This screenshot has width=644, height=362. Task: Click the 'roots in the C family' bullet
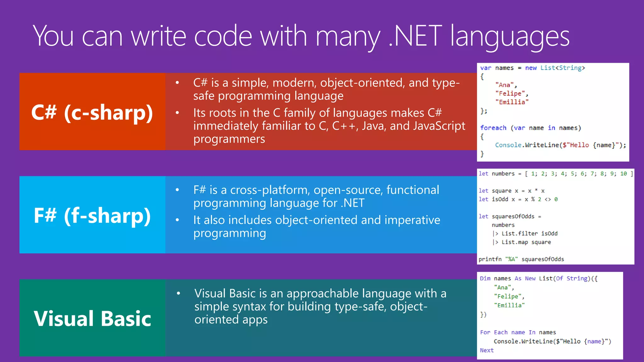pyautogui.click(x=329, y=126)
